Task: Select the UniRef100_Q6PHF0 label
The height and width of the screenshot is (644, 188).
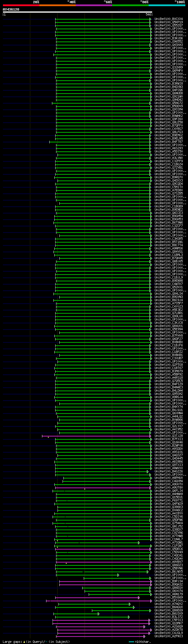Action: tap(169, 71)
